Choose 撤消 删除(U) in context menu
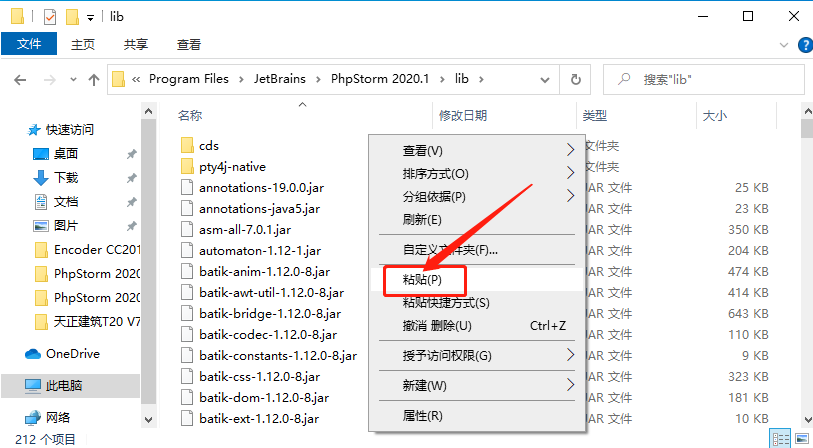813x448 pixels. pyautogui.click(x=477, y=326)
